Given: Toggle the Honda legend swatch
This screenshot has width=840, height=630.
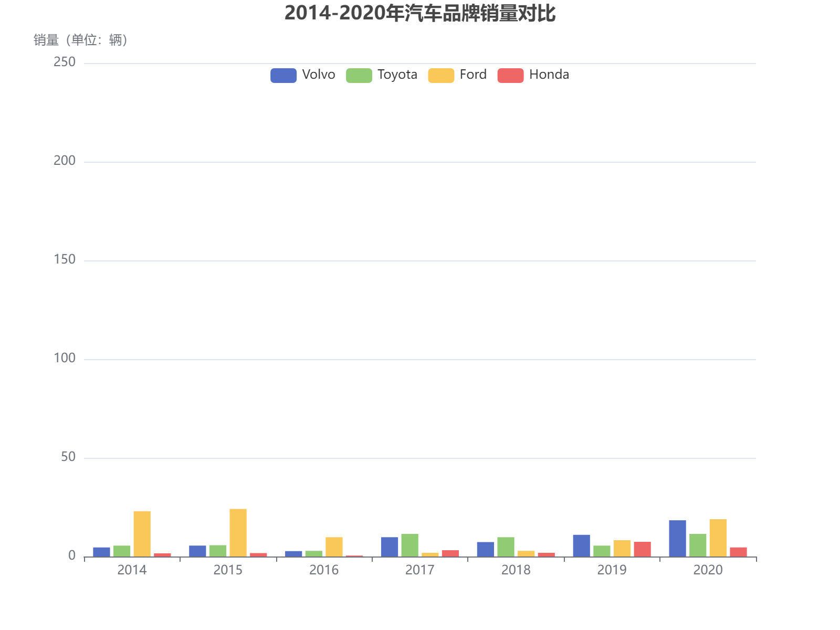Looking at the screenshot, I should coord(511,75).
